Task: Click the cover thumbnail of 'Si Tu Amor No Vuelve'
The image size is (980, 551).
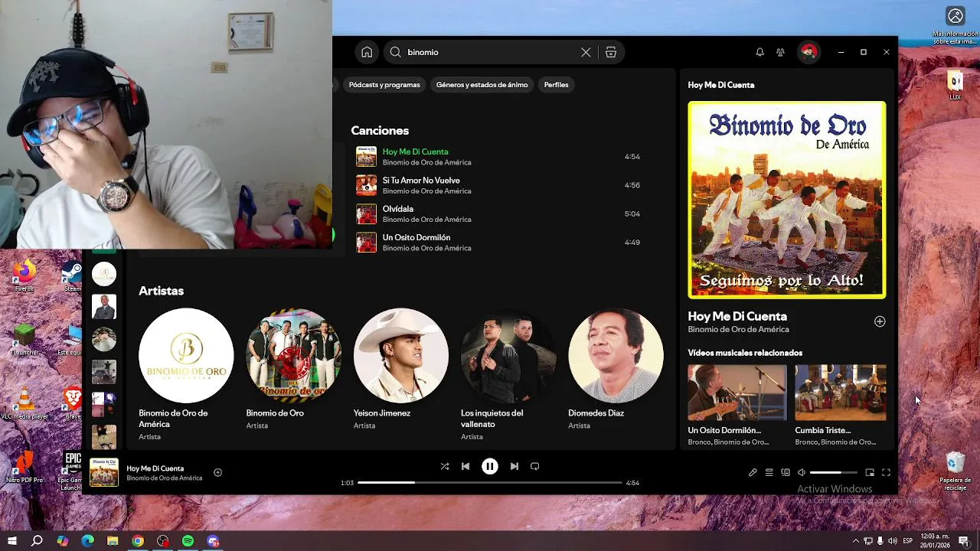Action: [366, 185]
